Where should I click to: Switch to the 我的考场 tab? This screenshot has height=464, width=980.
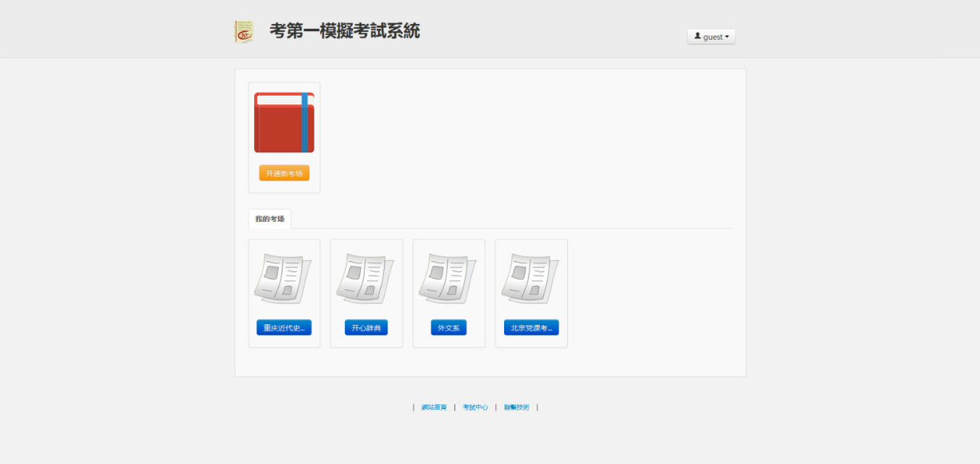point(269,219)
